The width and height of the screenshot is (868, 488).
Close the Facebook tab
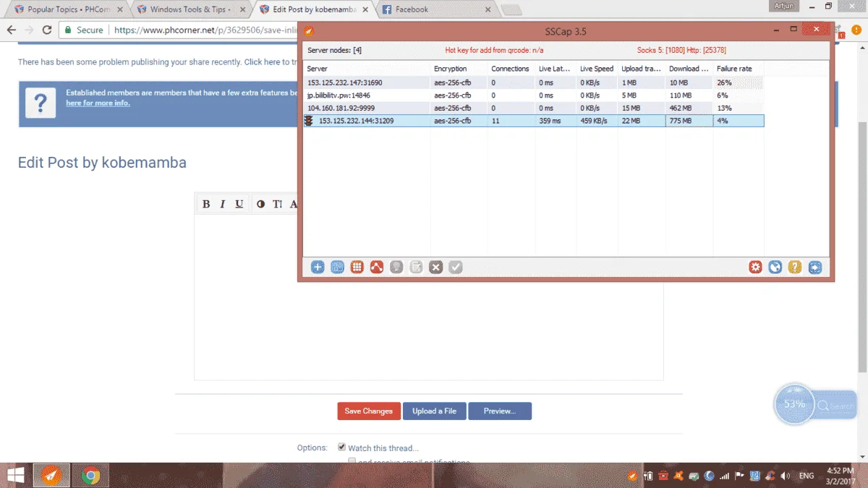coord(488,10)
